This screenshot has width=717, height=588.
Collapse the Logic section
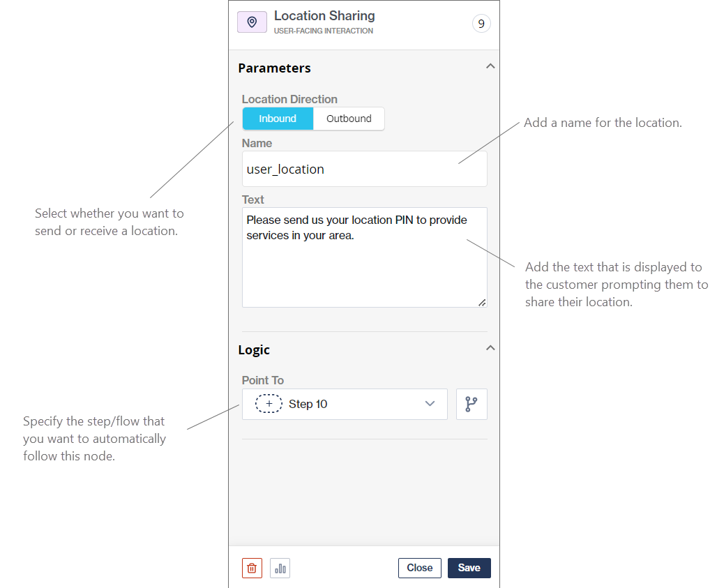490,347
